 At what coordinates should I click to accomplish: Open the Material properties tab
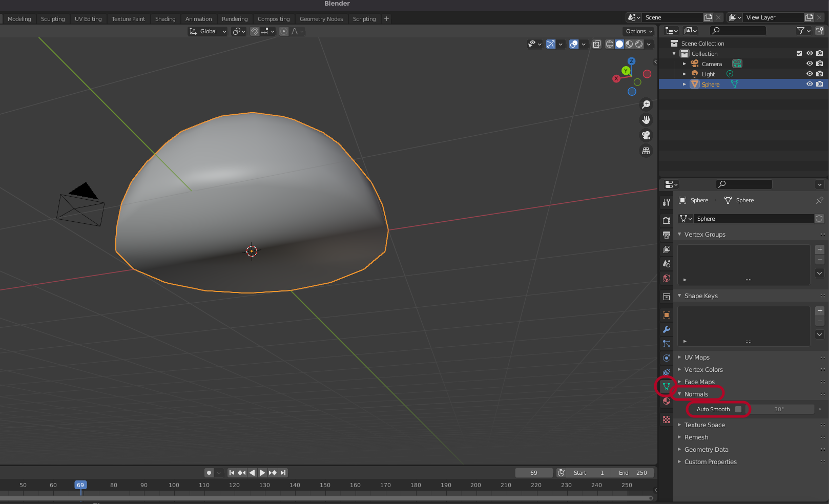click(667, 401)
